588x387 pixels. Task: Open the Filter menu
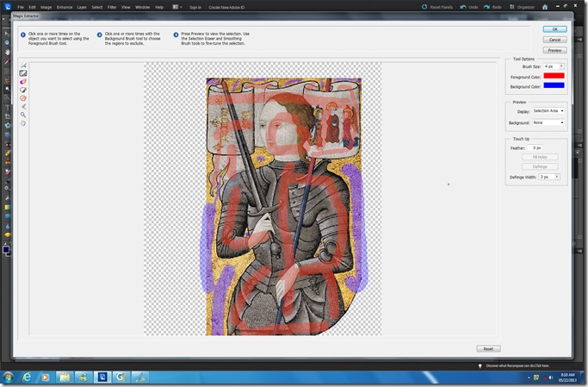coord(112,6)
